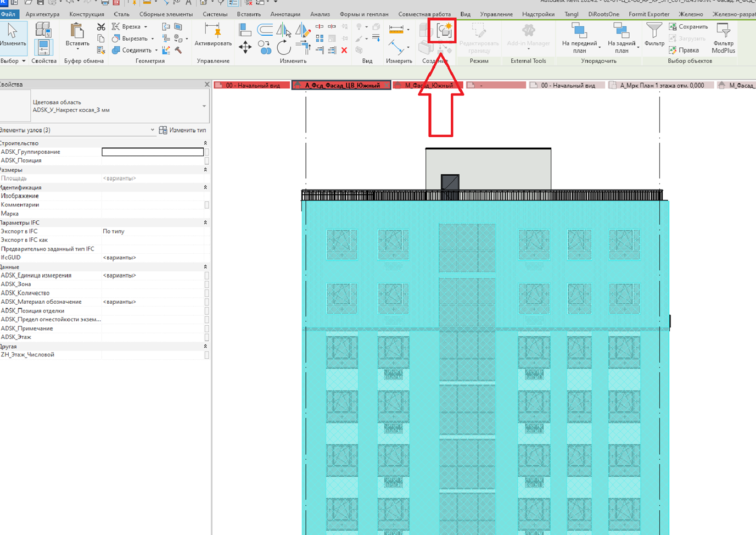Select Mirror pick axis icon
The image size is (756, 535).
click(283, 30)
